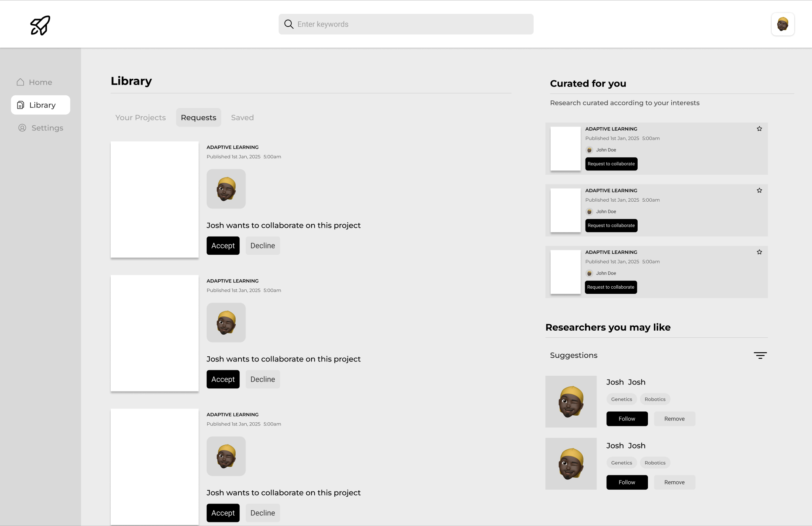Star the second curated Adaptive Learning item
The height and width of the screenshot is (526, 812).
click(759, 191)
